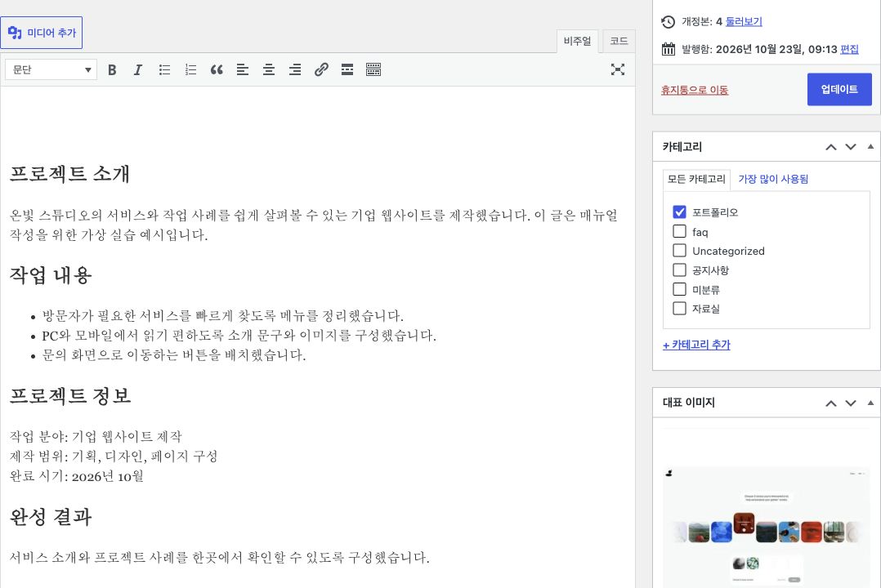Align text right
The height and width of the screenshot is (588, 881).
(x=295, y=69)
